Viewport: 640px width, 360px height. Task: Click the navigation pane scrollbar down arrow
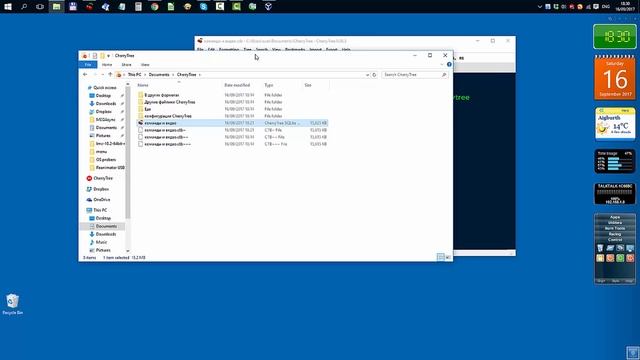tap(128, 251)
